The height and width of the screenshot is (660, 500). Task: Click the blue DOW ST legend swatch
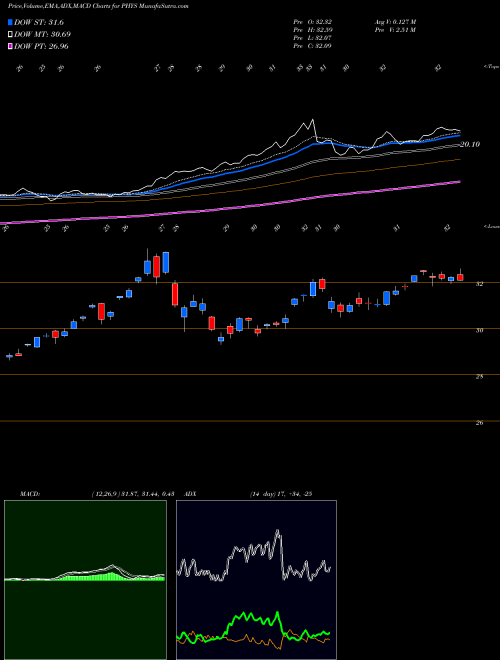click(x=10, y=22)
